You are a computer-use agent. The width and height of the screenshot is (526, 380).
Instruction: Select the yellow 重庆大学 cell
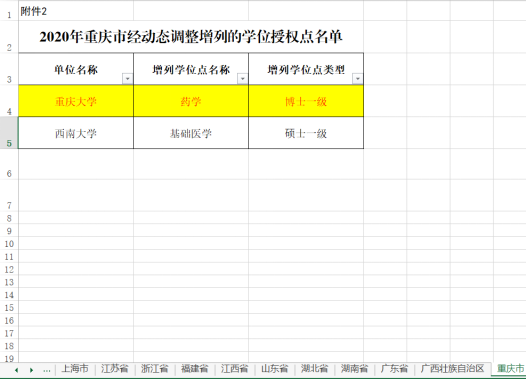76,101
